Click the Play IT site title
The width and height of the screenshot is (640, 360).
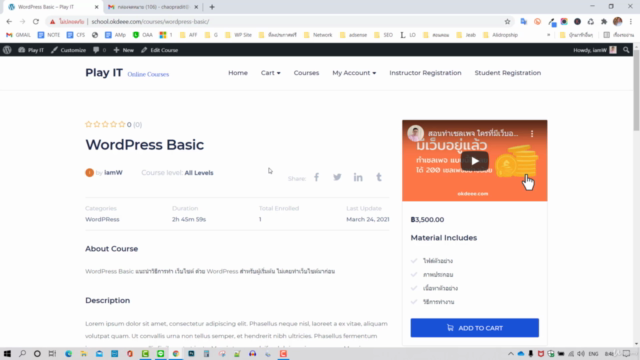pos(104,73)
